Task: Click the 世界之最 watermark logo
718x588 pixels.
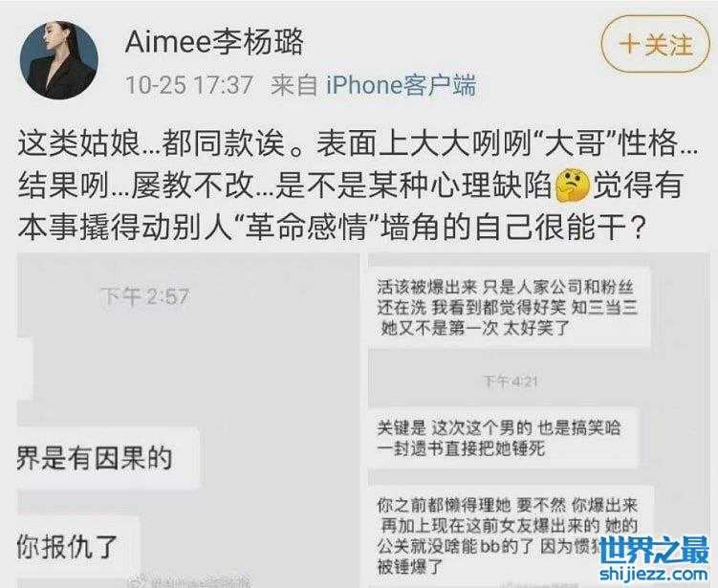Action: click(653, 550)
